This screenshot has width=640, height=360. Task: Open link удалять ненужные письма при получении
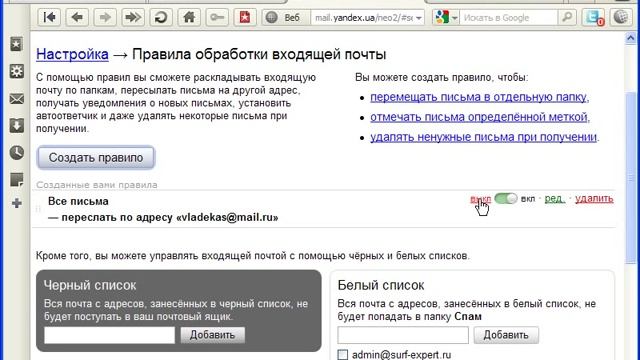pyautogui.click(x=483, y=137)
